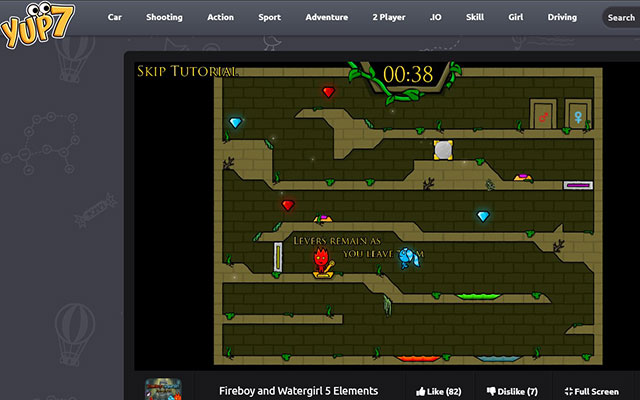
Task: Click the purple sliding platform at right wall
Action: point(578,185)
